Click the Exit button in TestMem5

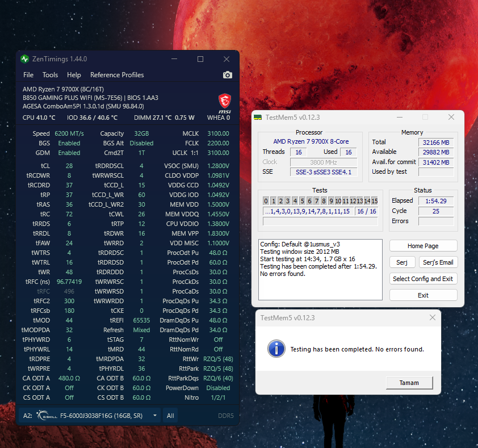tap(423, 295)
